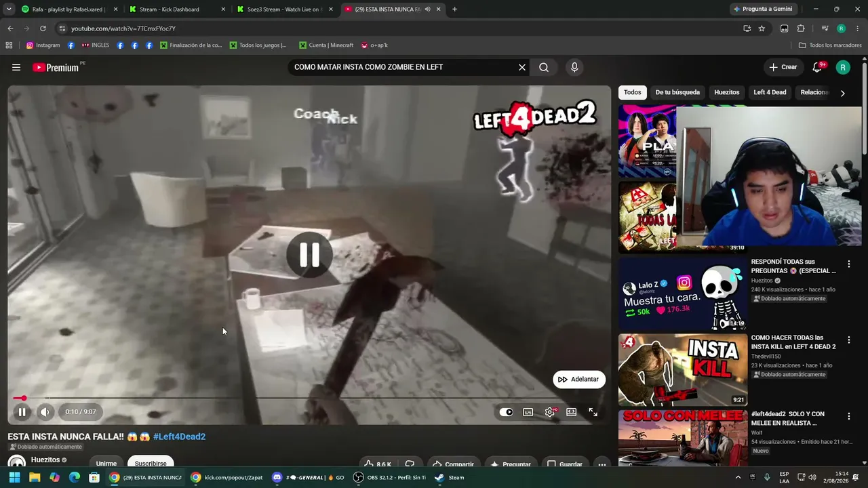Open Chrome media controls icon
This screenshot has height=488, width=868.
(x=825, y=28)
